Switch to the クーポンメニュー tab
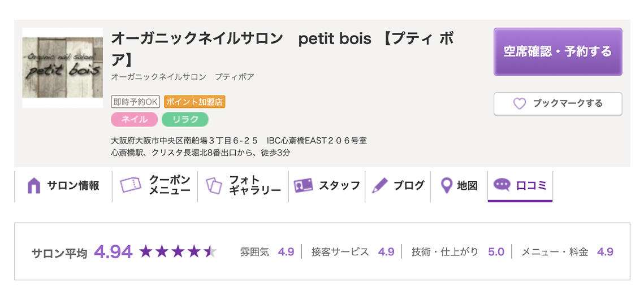Image resolution: width=644 pixels, height=300 pixels. click(155, 186)
